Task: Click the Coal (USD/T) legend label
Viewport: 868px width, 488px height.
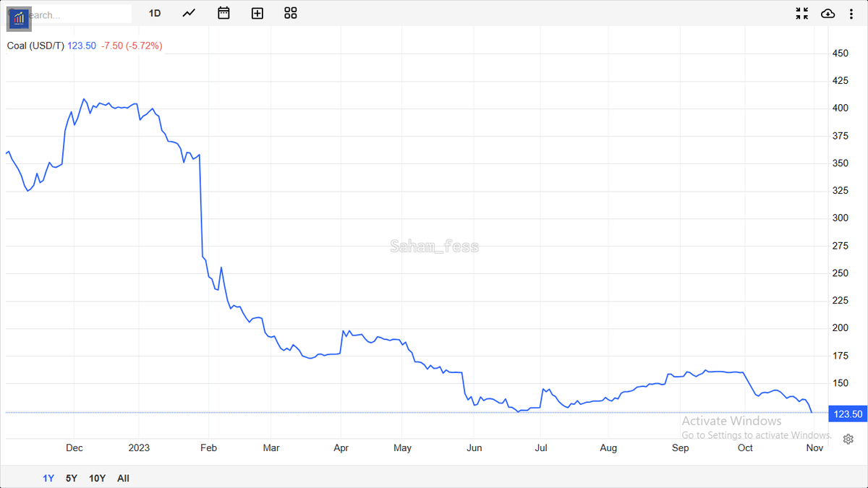Action: coord(35,46)
